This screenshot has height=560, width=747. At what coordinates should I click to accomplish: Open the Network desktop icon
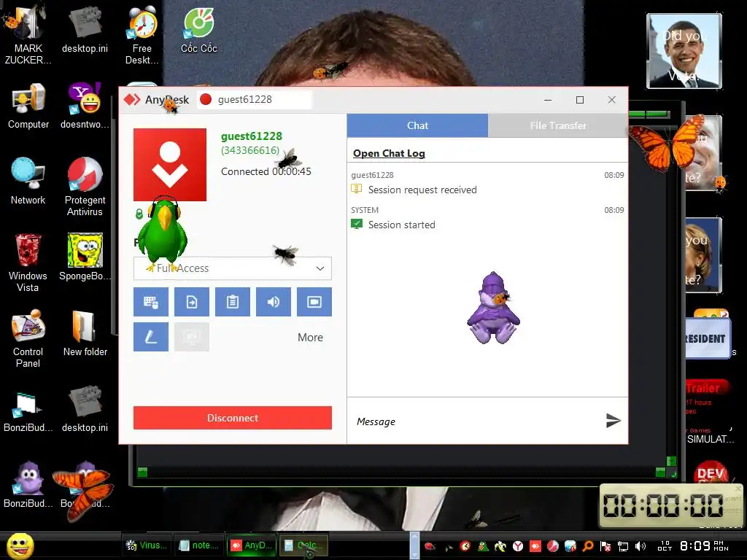click(x=28, y=181)
